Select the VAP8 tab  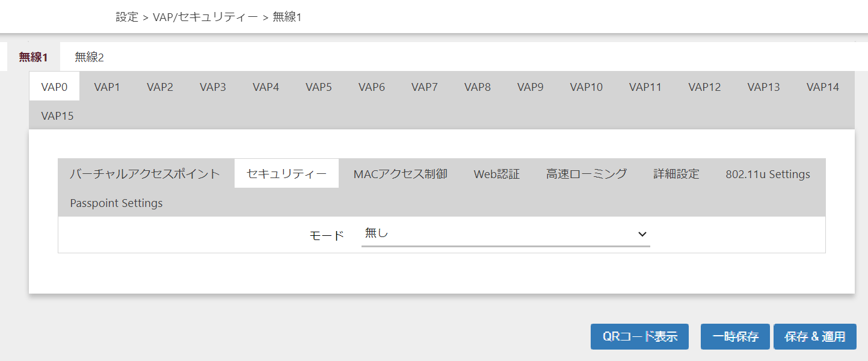[x=477, y=87]
